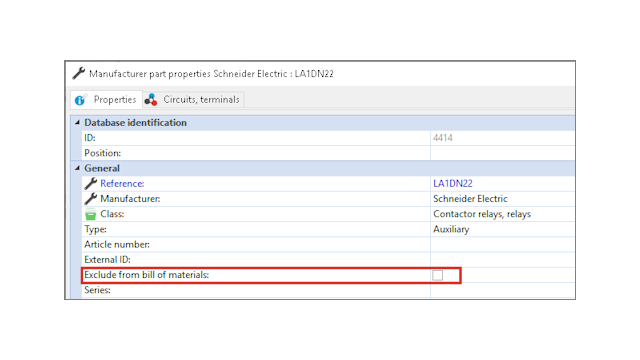Image resolution: width=640 pixels, height=360 pixels.
Task: Enable Exclude from bill of materials checkbox
Action: pyautogui.click(x=438, y=276)
